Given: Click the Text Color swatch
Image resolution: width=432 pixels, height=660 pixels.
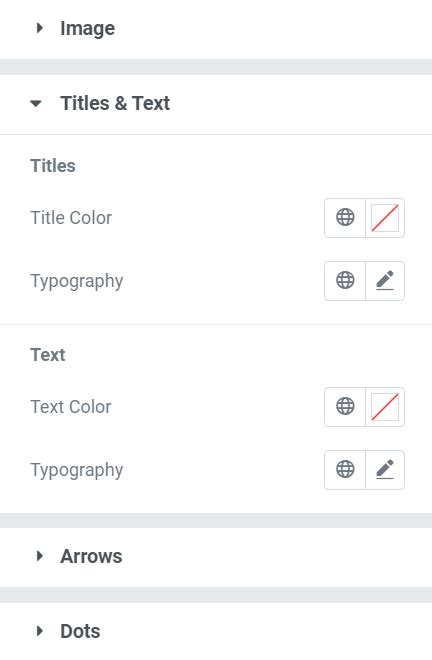Looking at the screenshot, I should (x=385, y=407).
